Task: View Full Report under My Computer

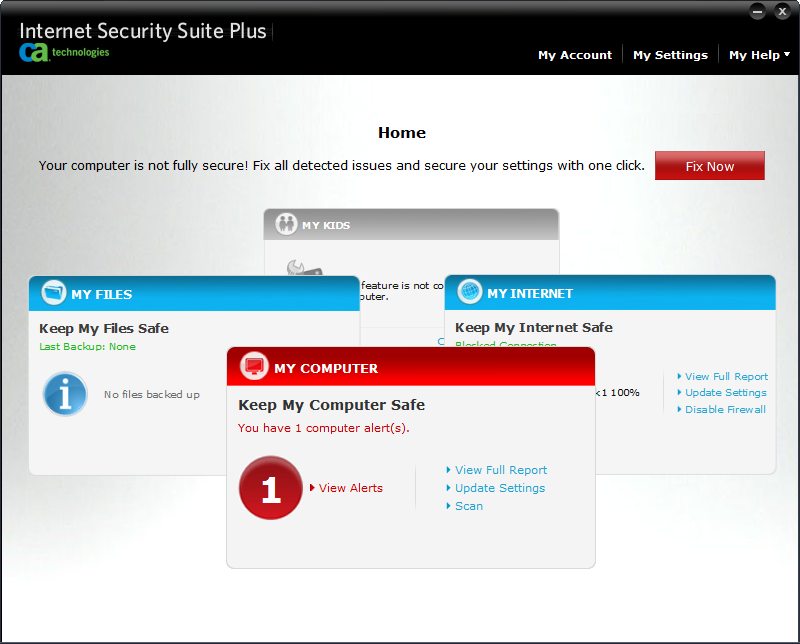Action: 500,470
